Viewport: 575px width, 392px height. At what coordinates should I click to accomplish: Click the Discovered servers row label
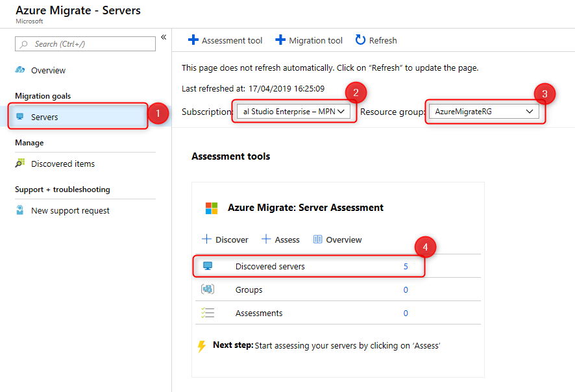[270, 267]
